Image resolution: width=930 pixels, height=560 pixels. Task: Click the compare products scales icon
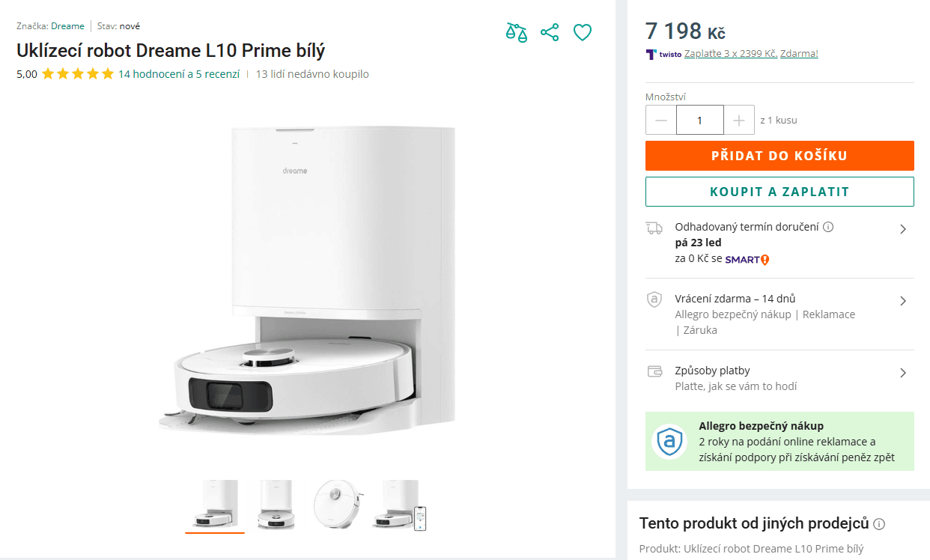tap(516, 32)
